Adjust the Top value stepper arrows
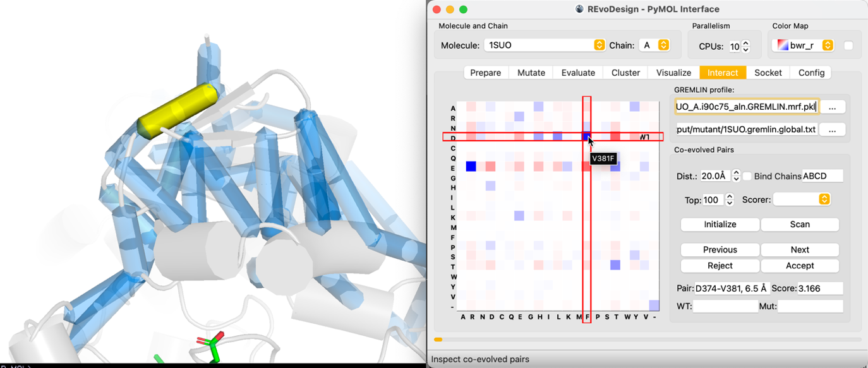 click(x=730, y=199)
